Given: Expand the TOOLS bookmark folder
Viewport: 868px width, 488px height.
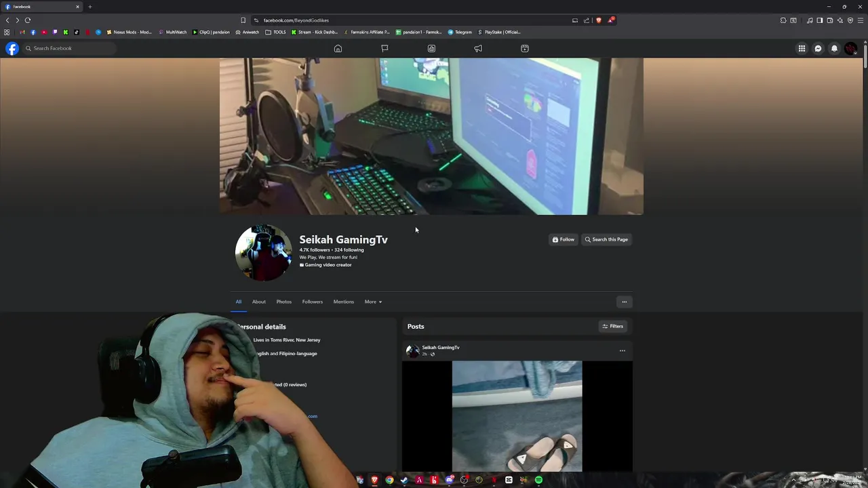Looking at the screenshot, I should (276, 32).
